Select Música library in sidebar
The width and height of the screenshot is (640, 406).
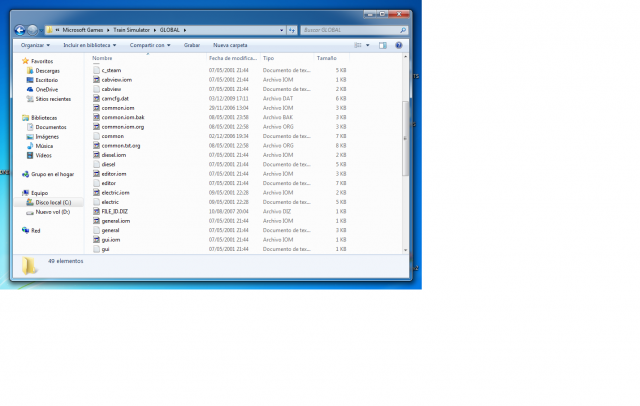(x=45, y=146)
